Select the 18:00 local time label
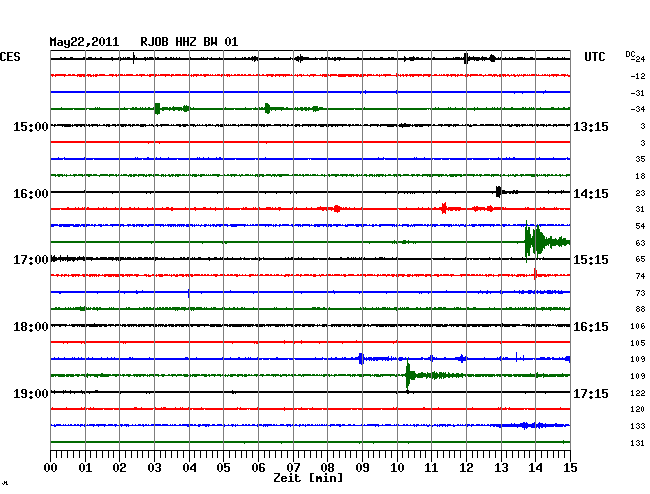 point(31,327)
